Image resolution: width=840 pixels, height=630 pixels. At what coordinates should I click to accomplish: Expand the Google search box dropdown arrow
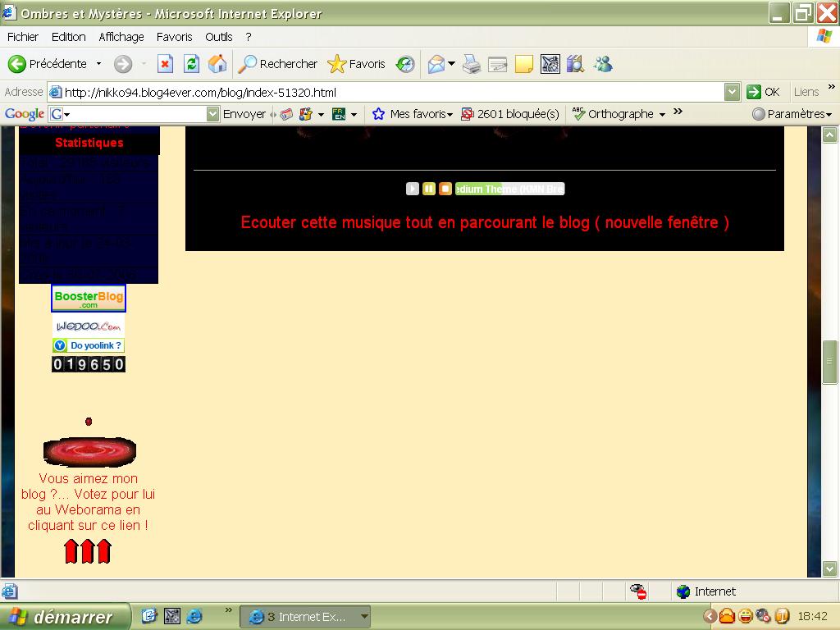pyautogui.click(x=212, y=114)
